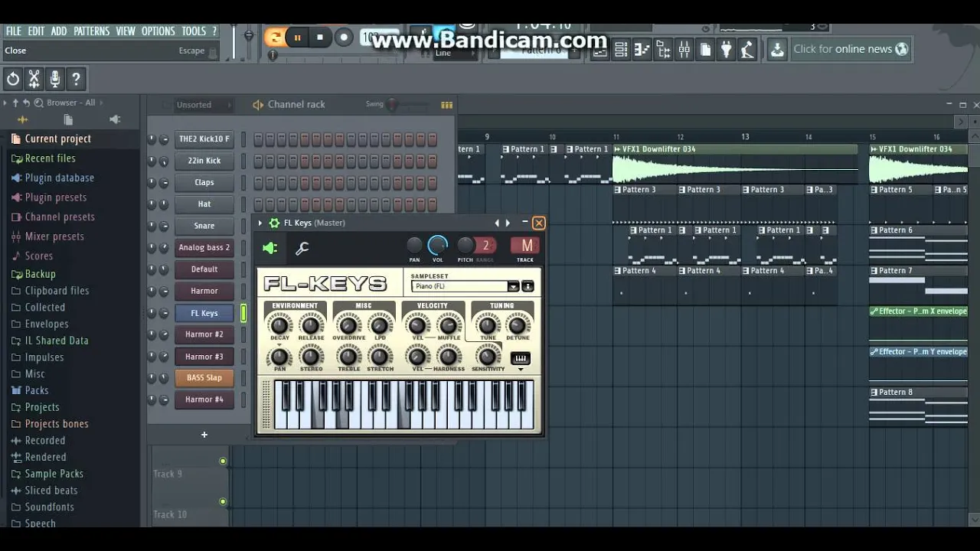Click the download content library icon

click(x=777, y=50)
